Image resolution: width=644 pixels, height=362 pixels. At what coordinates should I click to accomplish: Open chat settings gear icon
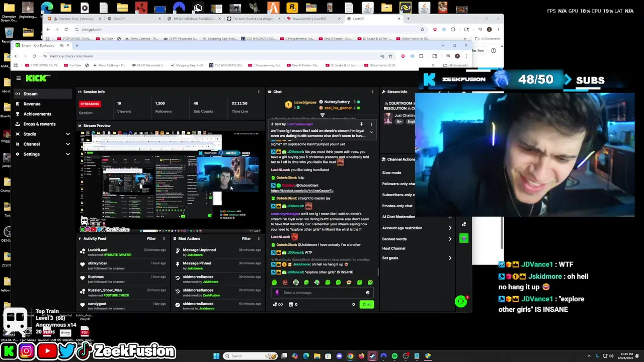click(x=353, y=304)
